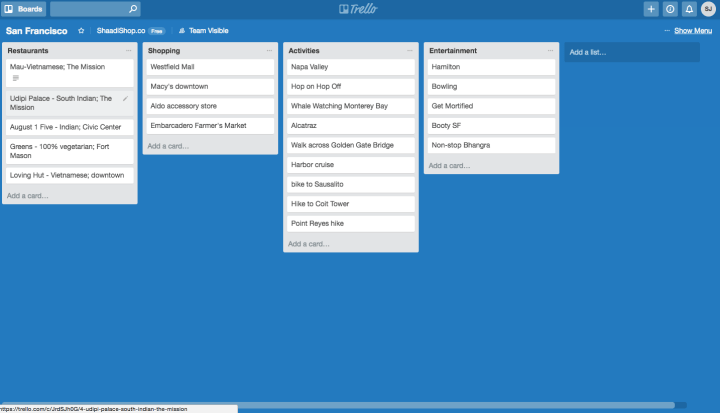Viewport: 720px width, 413px height.
Task: Open the Boards menu button
Action: tap(24, 9)
